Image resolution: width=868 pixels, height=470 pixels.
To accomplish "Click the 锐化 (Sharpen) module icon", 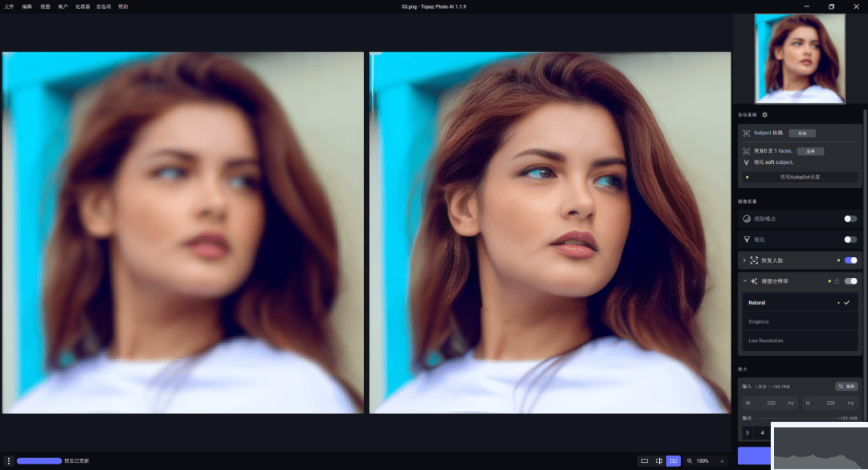I will point(747,239).
